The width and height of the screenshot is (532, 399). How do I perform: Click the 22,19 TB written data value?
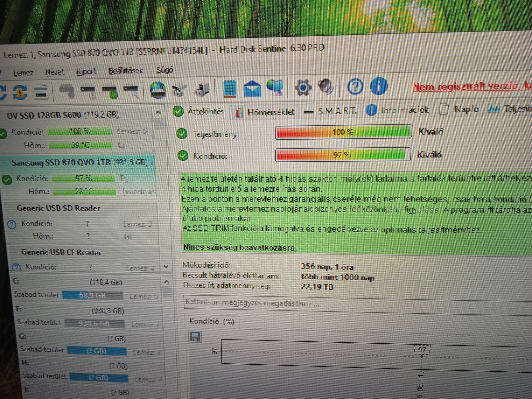(x=317, y=287)
